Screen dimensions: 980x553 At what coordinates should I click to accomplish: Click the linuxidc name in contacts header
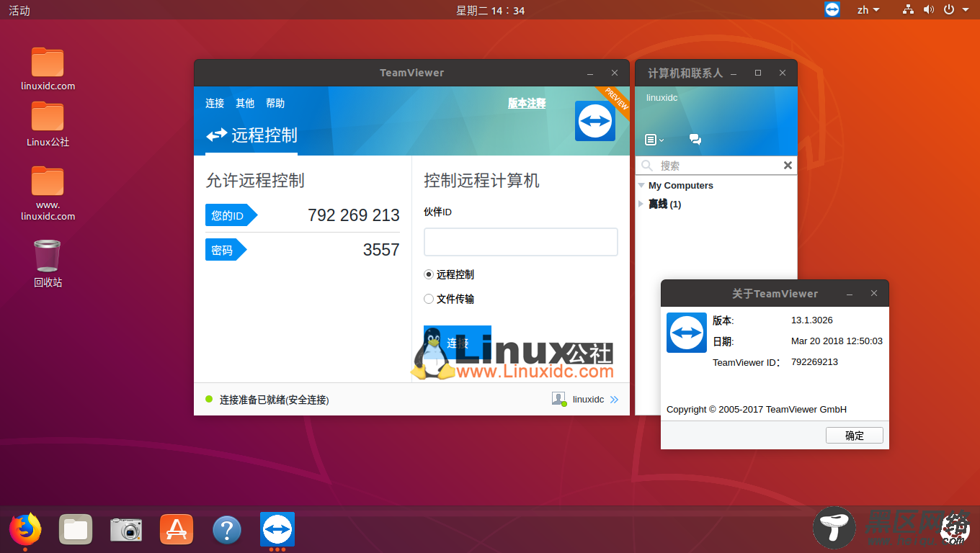(x=661, y=98)
